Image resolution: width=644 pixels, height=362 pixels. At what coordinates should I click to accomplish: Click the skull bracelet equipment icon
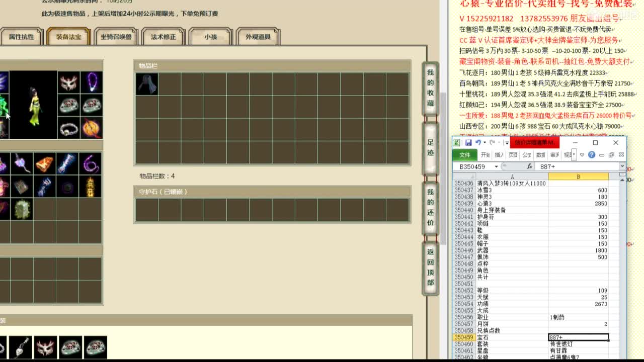[x=69, y=129]
